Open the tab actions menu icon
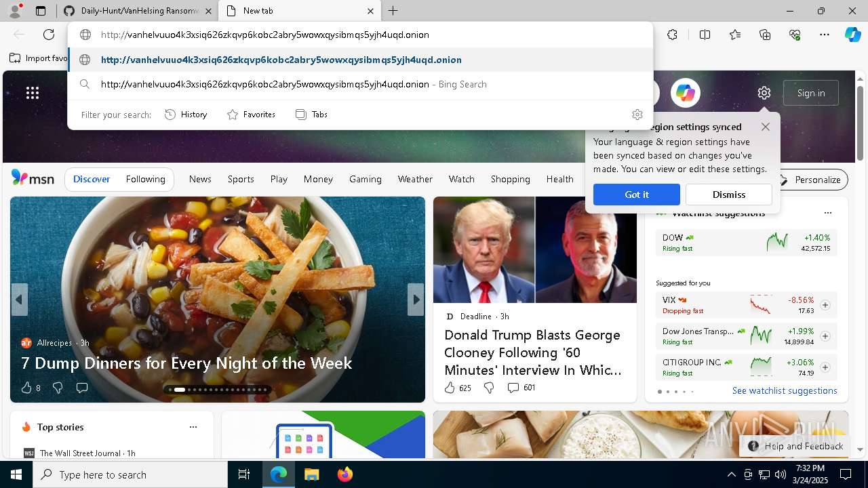 coord(41,11)
